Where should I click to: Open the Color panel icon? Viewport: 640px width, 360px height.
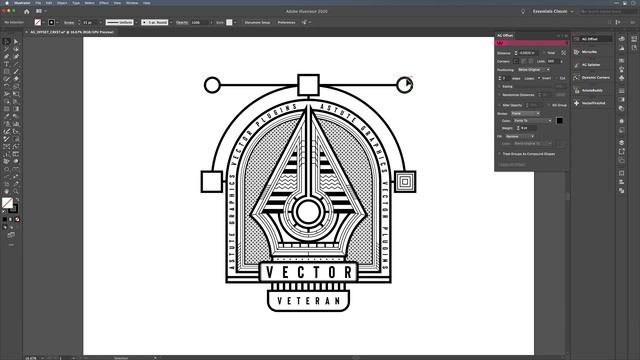pos(621,39)
